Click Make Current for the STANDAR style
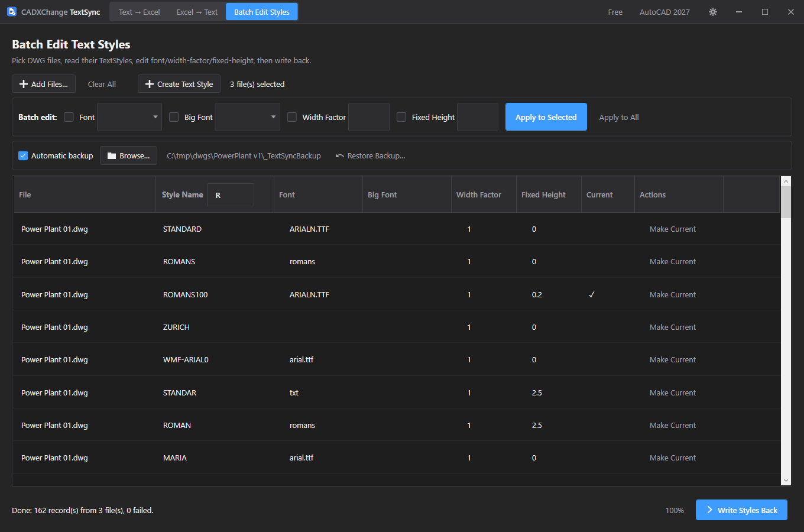804x532 pixels. (x=673, y=392)
